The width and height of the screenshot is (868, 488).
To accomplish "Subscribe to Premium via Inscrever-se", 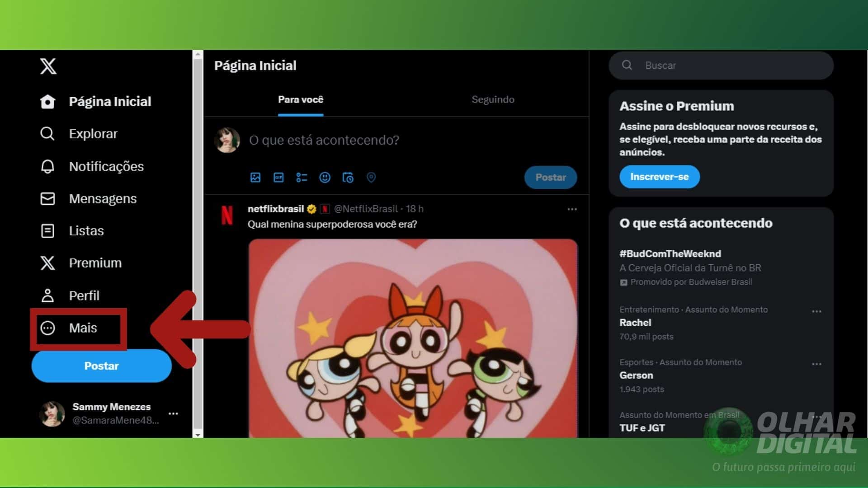I will (x=659, y=177).
